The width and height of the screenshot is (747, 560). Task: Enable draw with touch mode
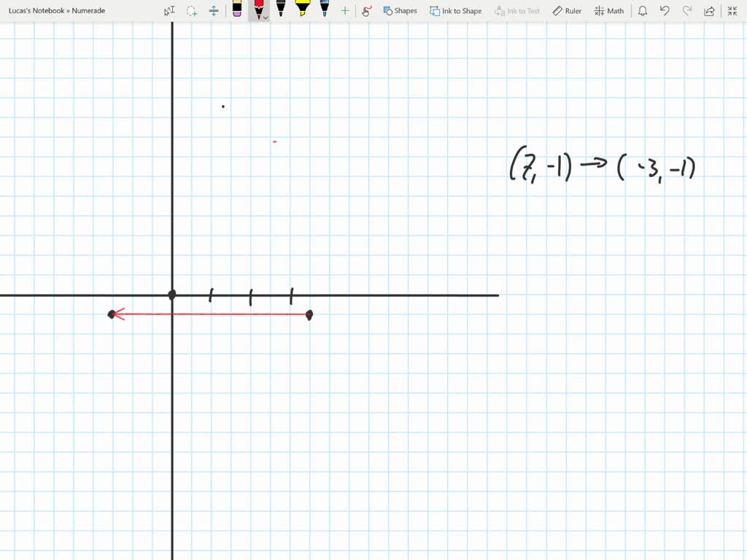(366, 10)
